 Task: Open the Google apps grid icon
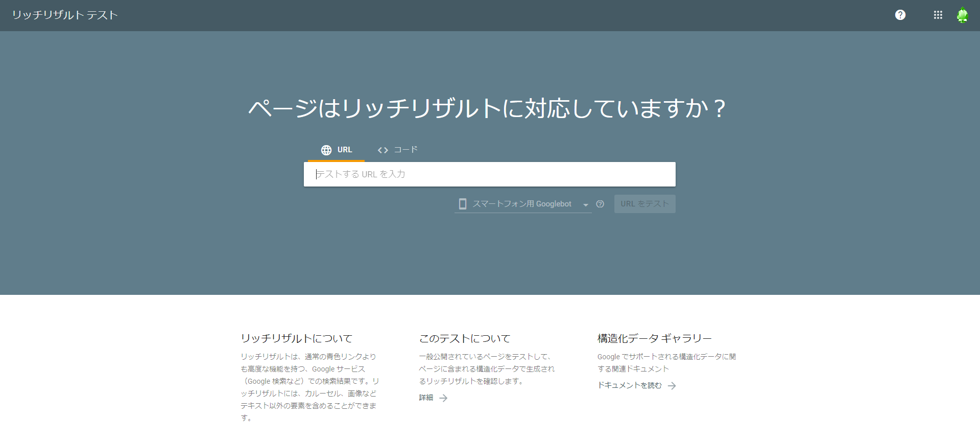tap(938, 15)
